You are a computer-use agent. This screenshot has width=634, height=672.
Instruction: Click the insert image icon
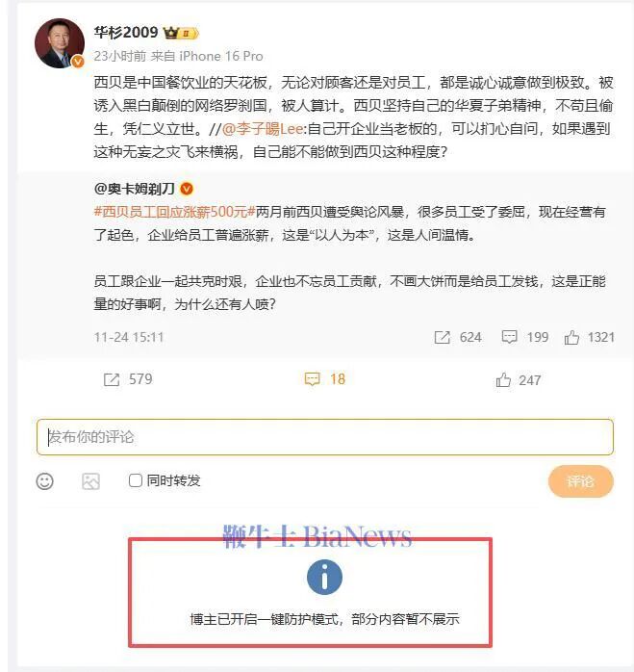pyautogui.click(x=90, y=481)
